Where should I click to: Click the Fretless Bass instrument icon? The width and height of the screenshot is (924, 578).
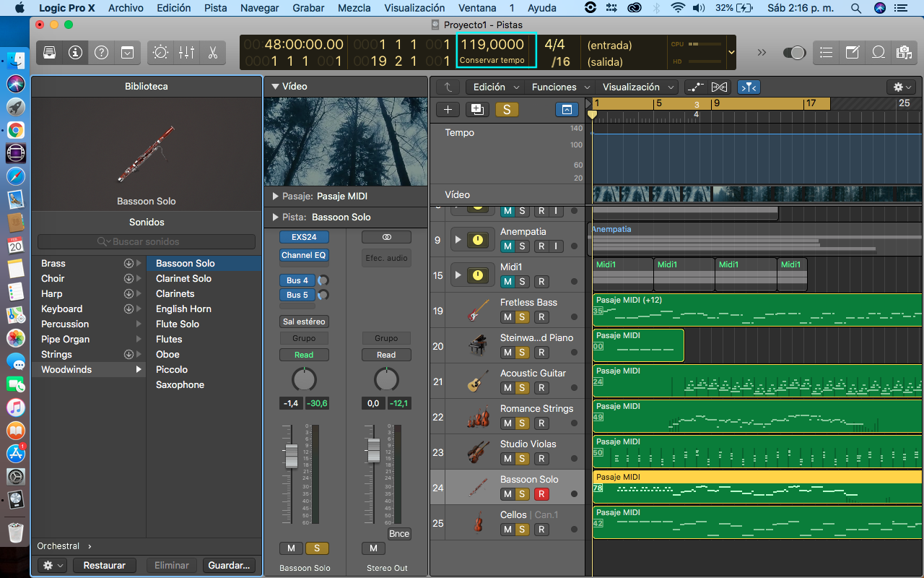[x=477, y=310]
